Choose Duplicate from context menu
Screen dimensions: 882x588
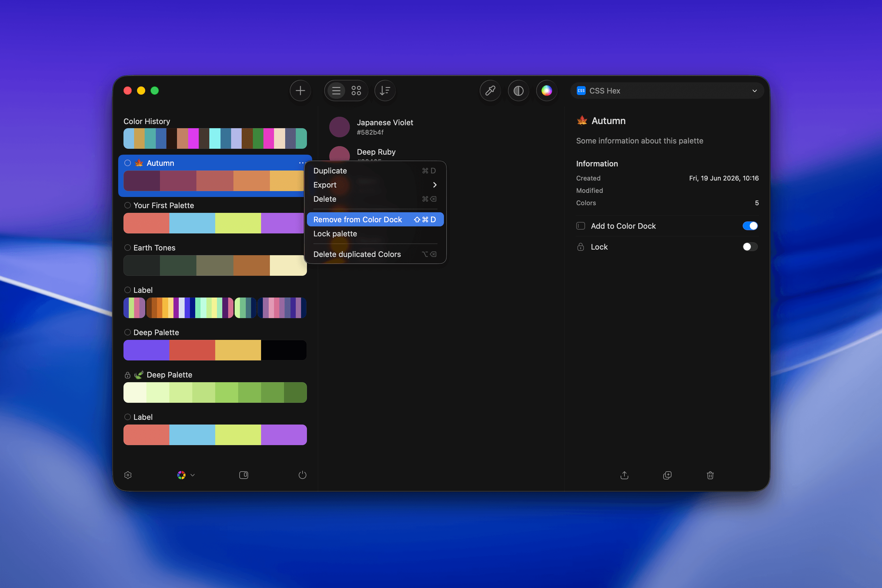[x=375, y=171]
